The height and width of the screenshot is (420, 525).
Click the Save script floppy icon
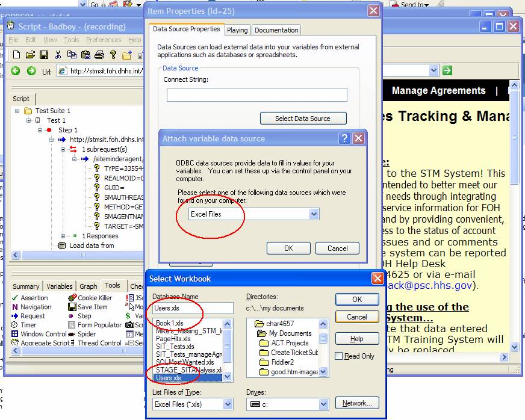(x=44, y=55)
